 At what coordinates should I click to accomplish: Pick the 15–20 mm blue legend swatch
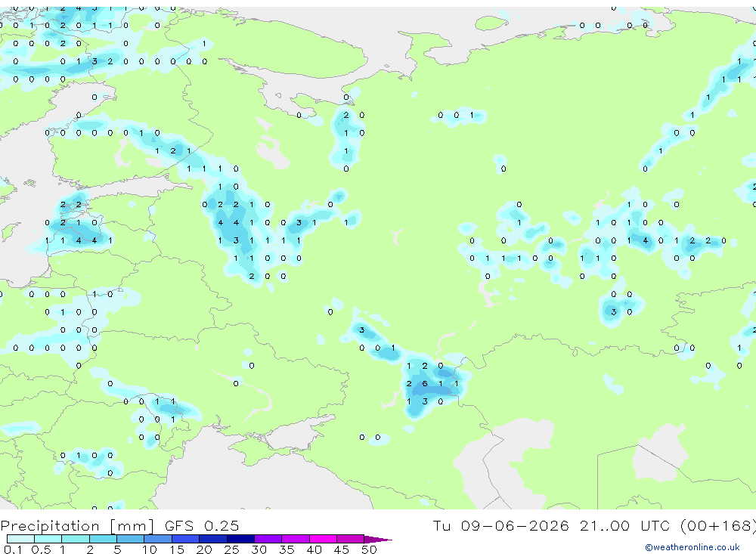click(x=185, y=539)
